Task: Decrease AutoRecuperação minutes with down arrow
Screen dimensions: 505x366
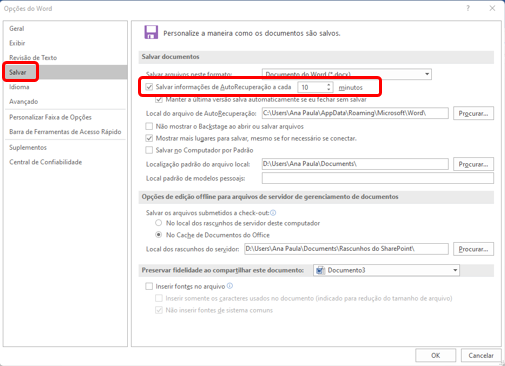Action: point(329,90)
